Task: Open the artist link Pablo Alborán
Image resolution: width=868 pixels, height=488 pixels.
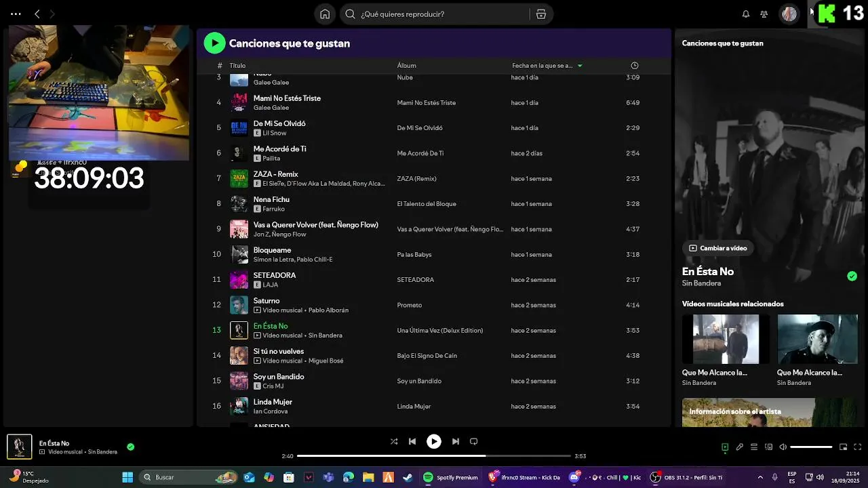Action: coord(328,310)
